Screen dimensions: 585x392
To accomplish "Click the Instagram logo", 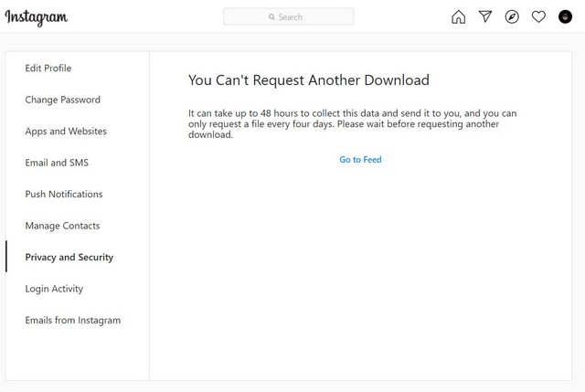I will point(37,17).
